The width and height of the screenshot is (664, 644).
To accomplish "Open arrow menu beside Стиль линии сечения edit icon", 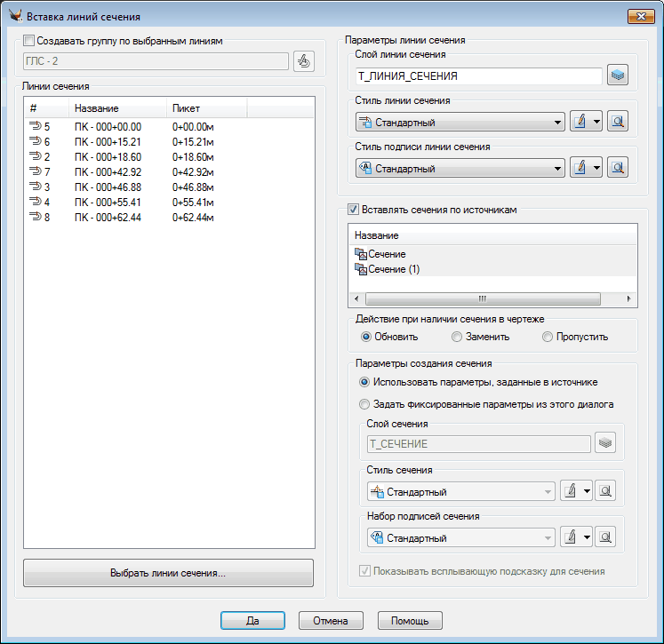I will coord(596,122).
